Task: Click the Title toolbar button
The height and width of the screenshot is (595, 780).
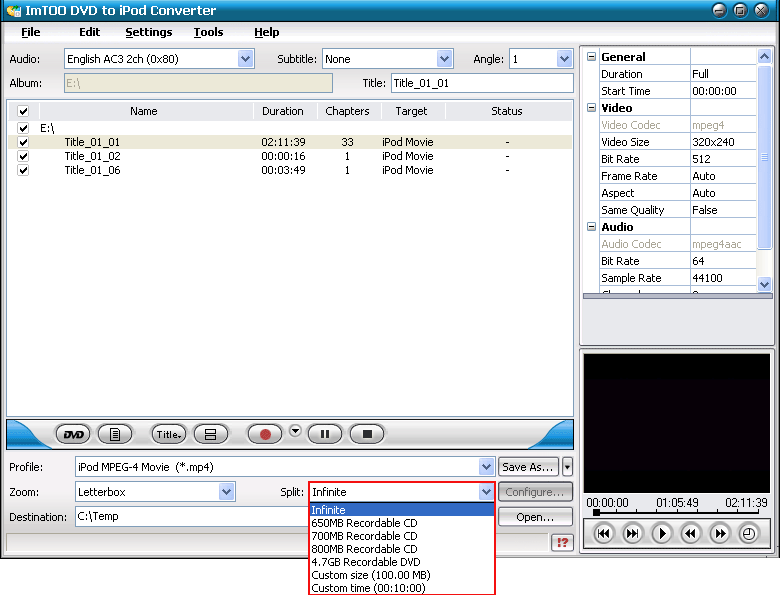Action: (x=169, y=434)
